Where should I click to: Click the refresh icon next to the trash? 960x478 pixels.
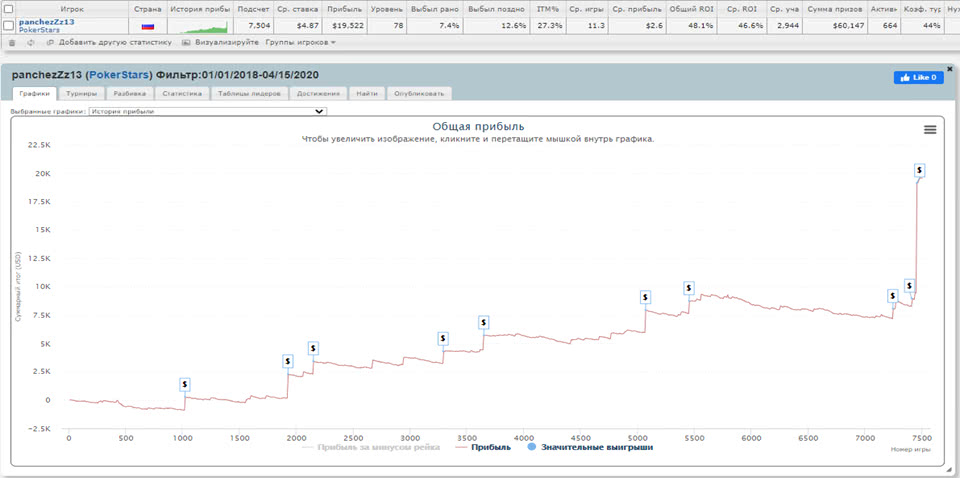(30, 43)
